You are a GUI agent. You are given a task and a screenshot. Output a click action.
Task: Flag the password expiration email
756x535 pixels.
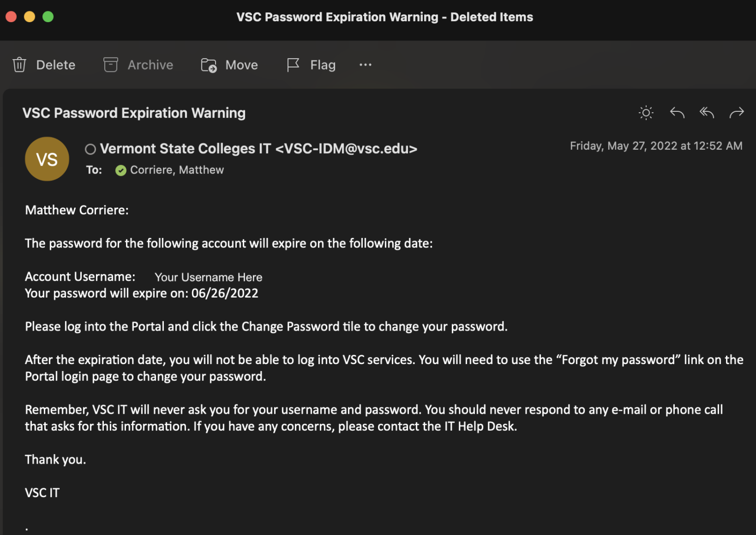[x=311, y=65]
